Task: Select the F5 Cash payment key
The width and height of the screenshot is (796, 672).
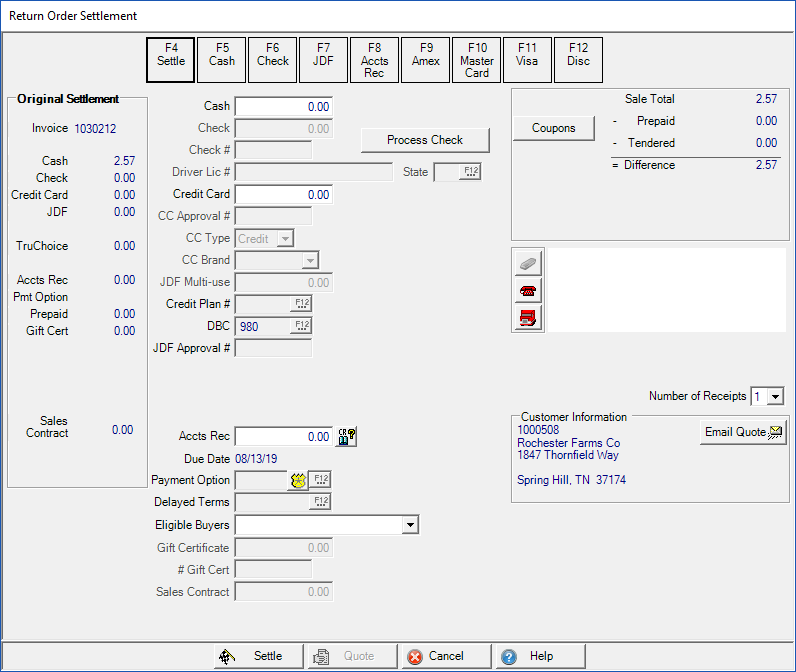Action: [222, 60]
